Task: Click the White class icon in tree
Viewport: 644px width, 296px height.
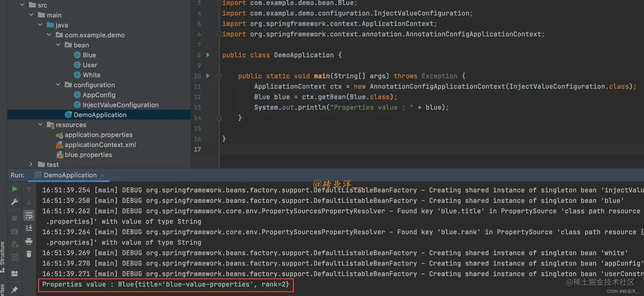Action: [77, 75]
